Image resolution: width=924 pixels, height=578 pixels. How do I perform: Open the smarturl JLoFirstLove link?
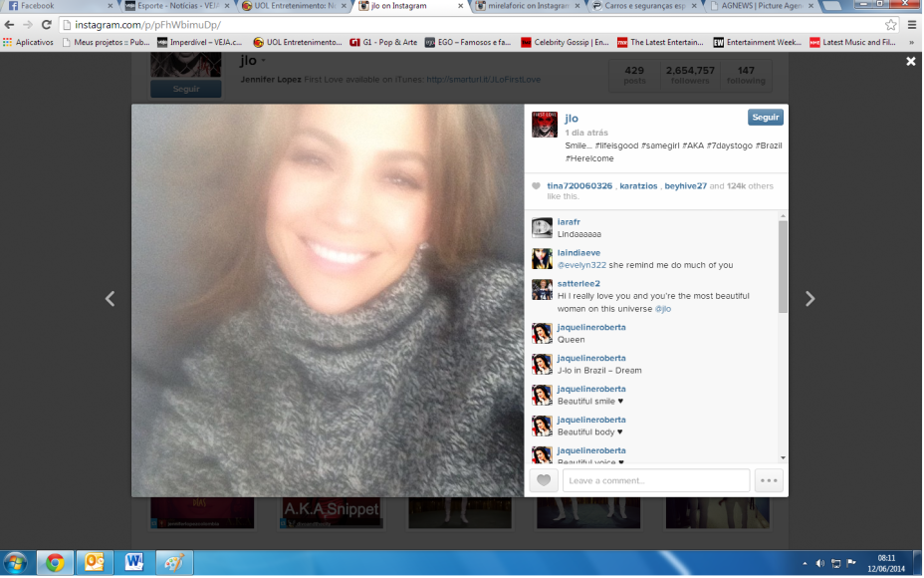click(x=483, y=80)
